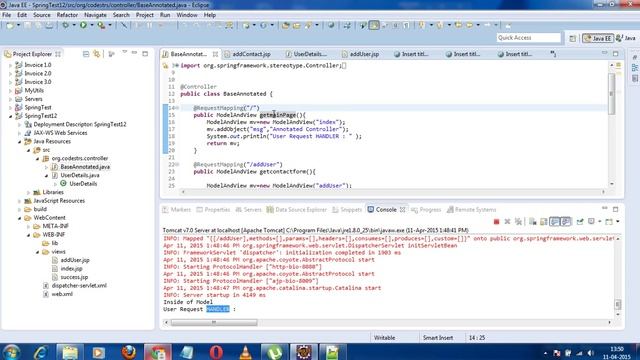640x360 pixels.
Task: Click Open Perspective icon beside Java EE
Action: [573, 38]
